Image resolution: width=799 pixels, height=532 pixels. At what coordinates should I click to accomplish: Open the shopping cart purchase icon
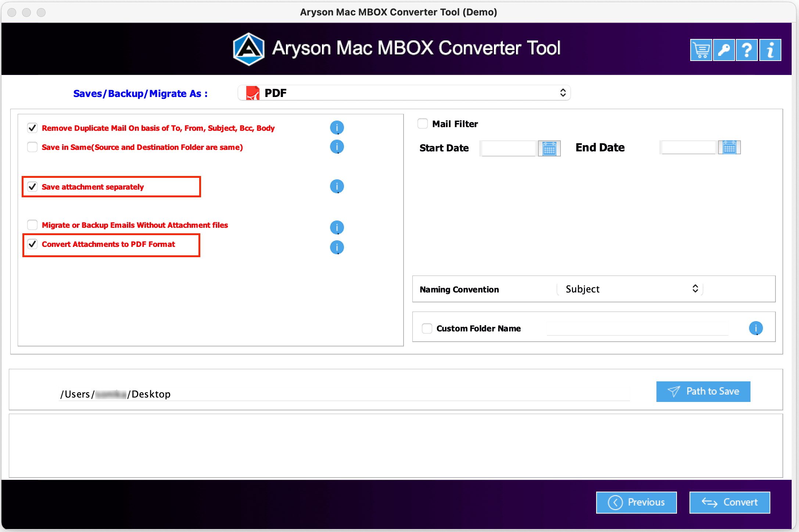(x=701, y=50)
